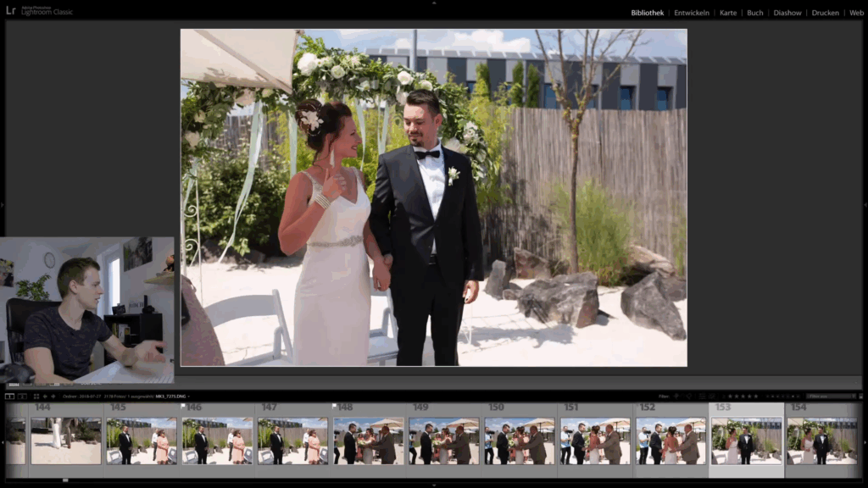Switch to the Diashow module
This screenshot has height=488, width=868.
[x=787, y=13]
